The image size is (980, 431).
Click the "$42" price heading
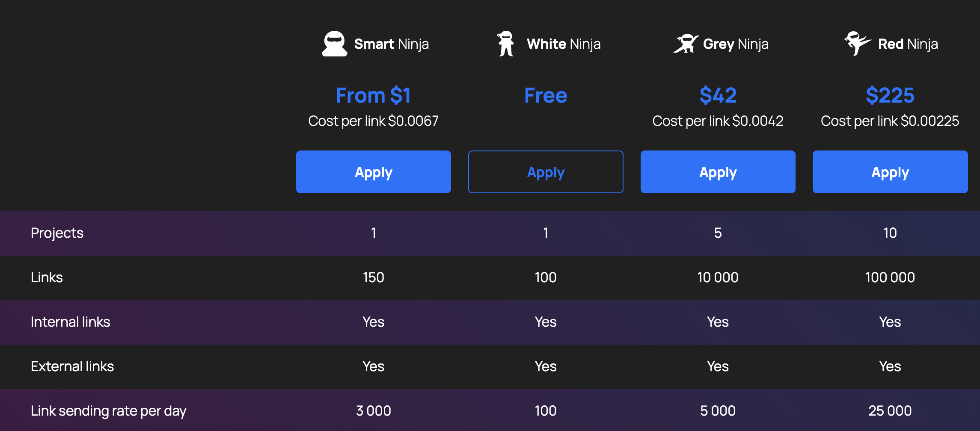(718, 95)
